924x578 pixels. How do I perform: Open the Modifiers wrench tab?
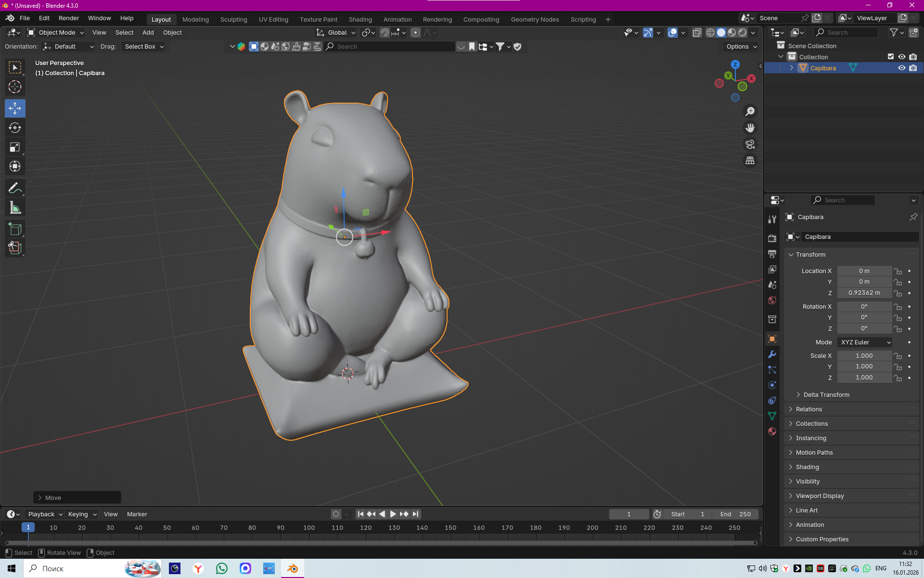[772, 354]
